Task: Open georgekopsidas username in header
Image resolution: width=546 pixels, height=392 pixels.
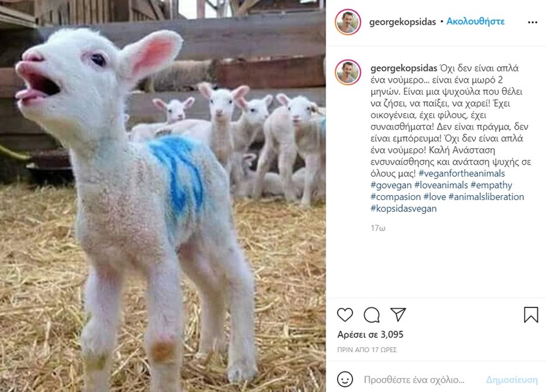Action: (402, 22)
